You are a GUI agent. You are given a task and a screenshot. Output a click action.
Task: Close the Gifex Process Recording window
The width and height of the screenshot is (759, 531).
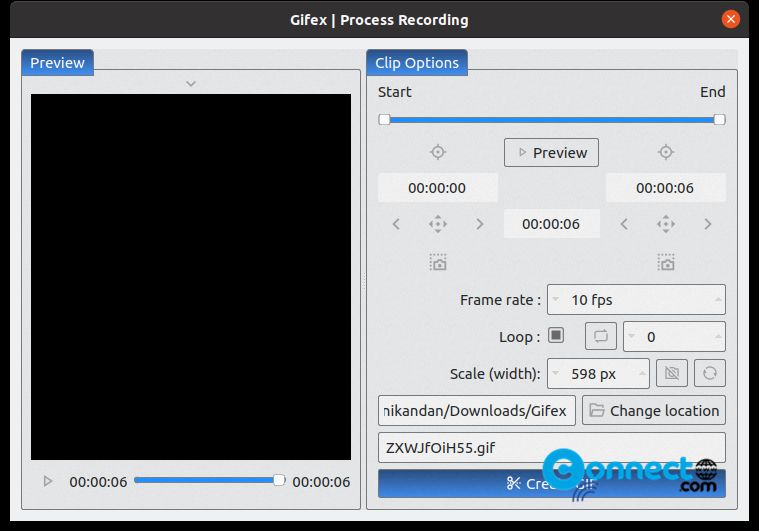click(x=730, y=19)
